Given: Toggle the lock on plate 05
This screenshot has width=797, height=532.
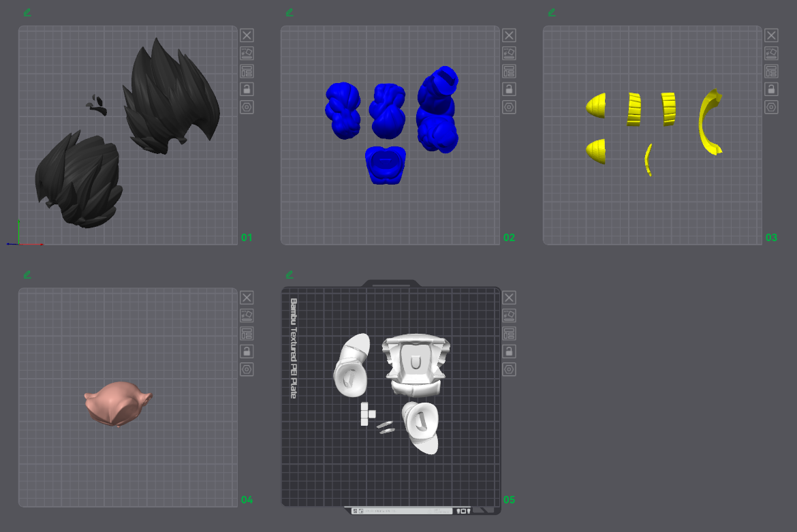Looking at the screenshot, I should click(x=509, y=351).
